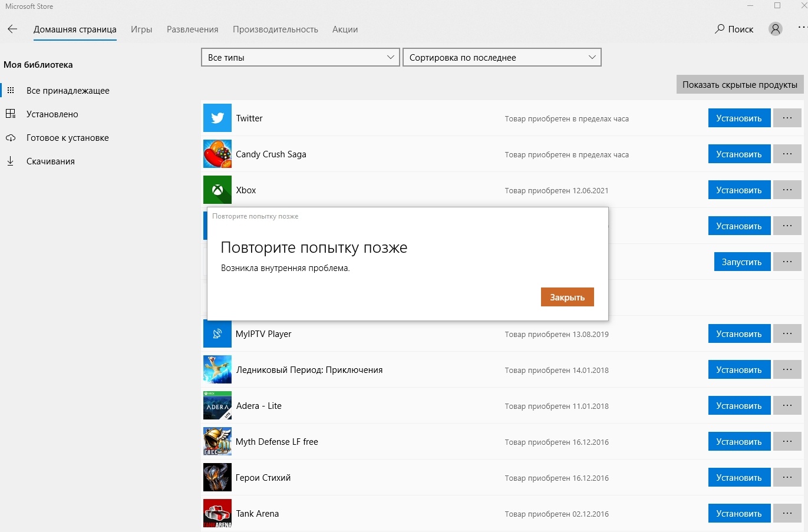The image size is (808, 532).
Task: Click the Xbox app icon
Action: [217, 190]
